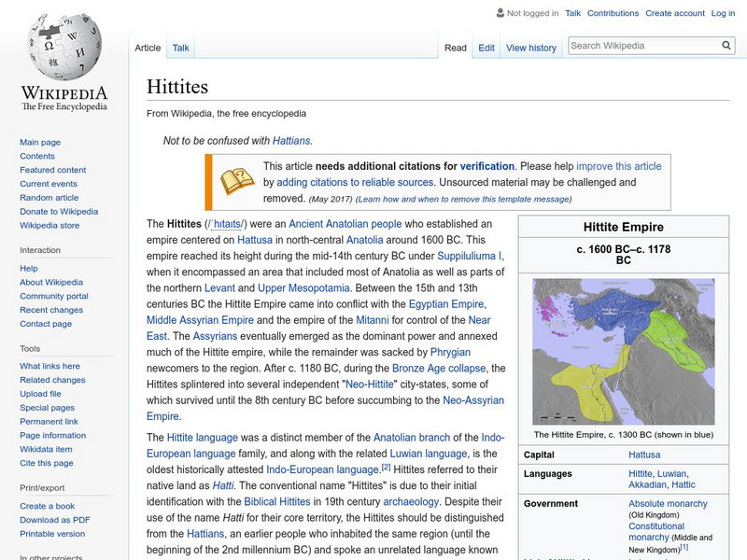Focus the Search Wikipedia input field
Image resolution: width=747 pixels, height=560 pixels.
(x=644, y=46)
